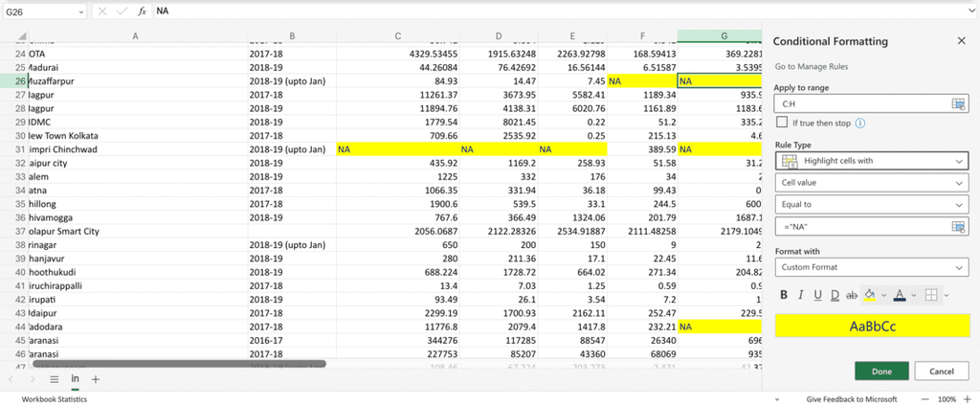Select cell with value 4329.53455
This screenshot has width=980, height=406.
click(397, 54)
